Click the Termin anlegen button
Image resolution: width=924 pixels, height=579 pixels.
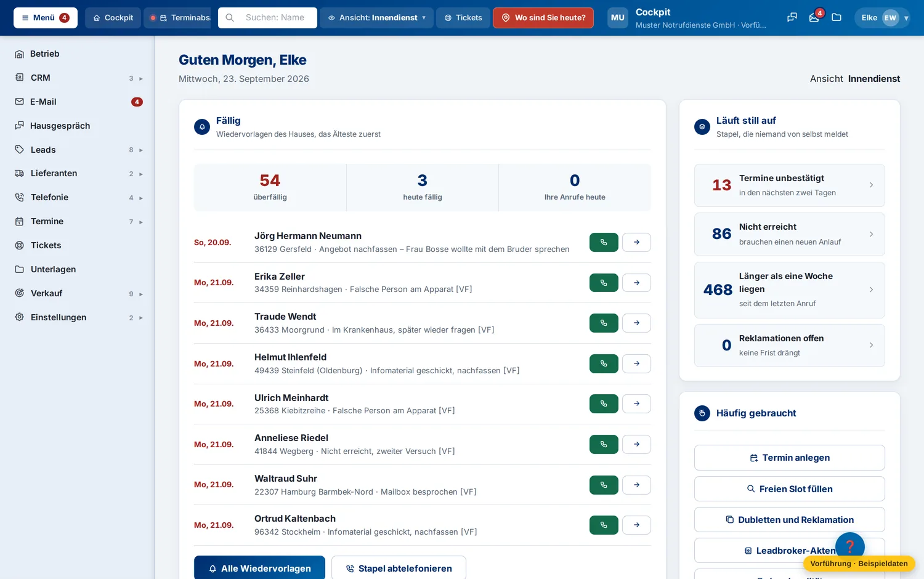click(x=789, y=458)
